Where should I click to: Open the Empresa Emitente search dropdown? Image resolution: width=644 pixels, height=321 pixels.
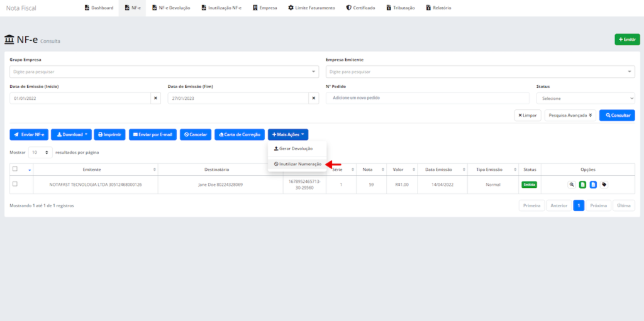pyautogui.click(x=480, y=72)
